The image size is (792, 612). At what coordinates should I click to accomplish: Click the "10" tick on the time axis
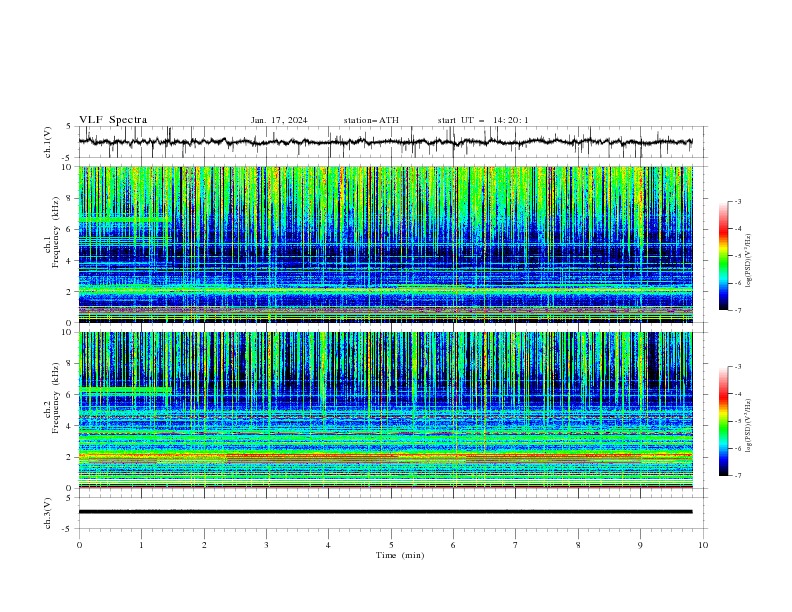click(x=703, y=545)
